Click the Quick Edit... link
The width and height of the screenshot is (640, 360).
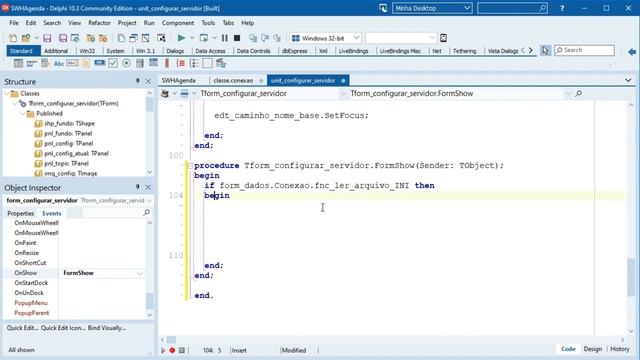22,328
